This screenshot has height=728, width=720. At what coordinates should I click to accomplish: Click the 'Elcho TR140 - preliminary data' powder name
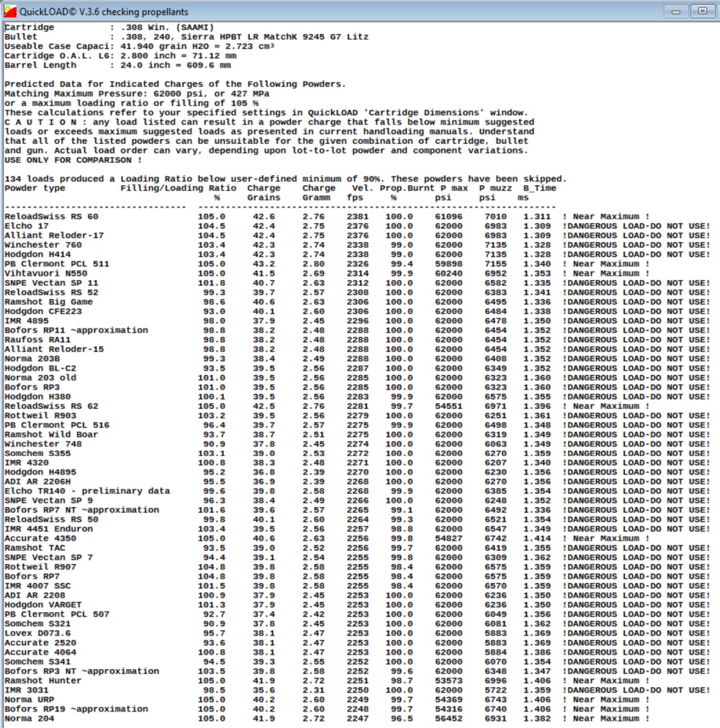(87, 491)
